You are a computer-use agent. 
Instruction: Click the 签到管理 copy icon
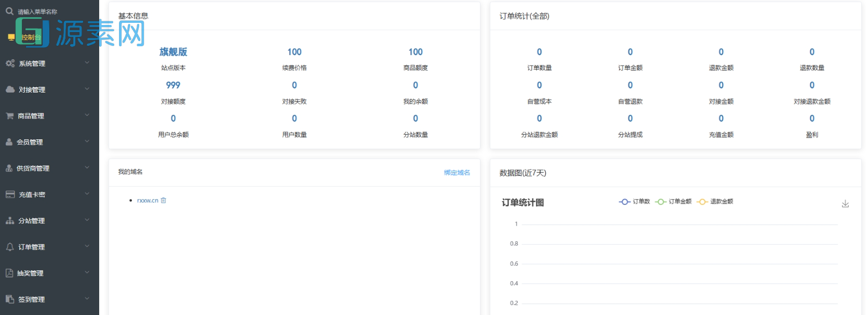click(10, 299)
